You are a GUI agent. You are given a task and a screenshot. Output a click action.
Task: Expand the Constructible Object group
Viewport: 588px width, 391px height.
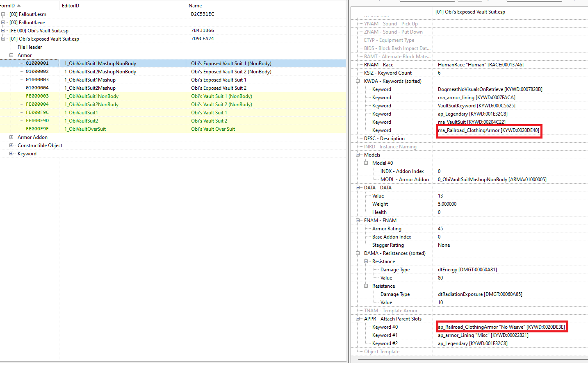(x=11, y=145)
